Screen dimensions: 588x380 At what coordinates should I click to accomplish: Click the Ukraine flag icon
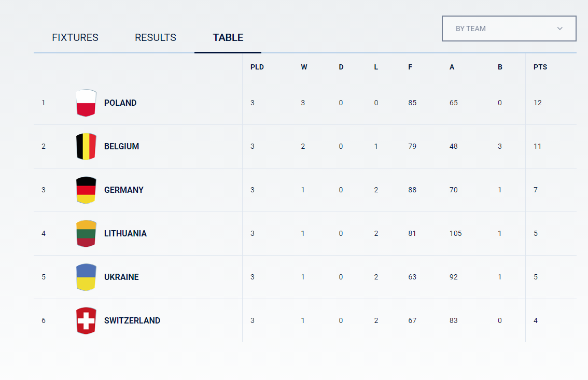pyautogui.click(x=86, y=277)
